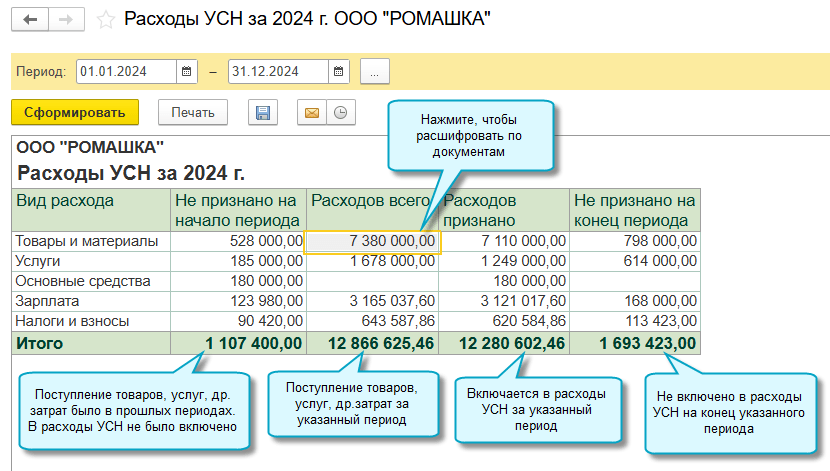Send report by email envelope icon
Image resolution: width=830 pixels, height=471 pixels.
click(312, 113)
